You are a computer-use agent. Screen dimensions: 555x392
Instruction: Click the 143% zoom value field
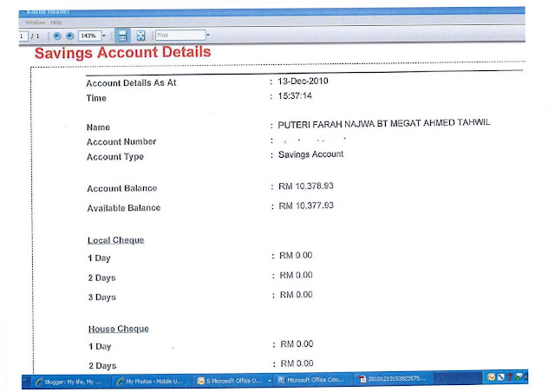click(89, 36)
